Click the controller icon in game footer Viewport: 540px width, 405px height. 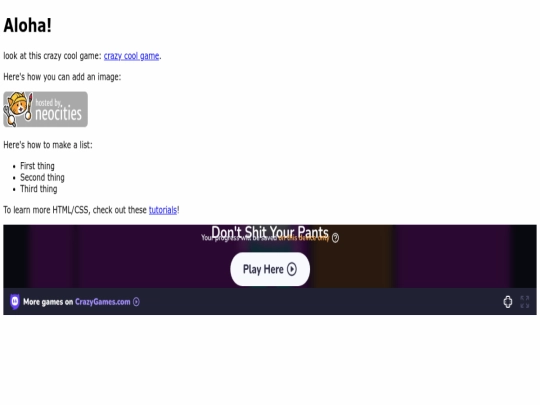pyautogui.click(x=508, y=302)
